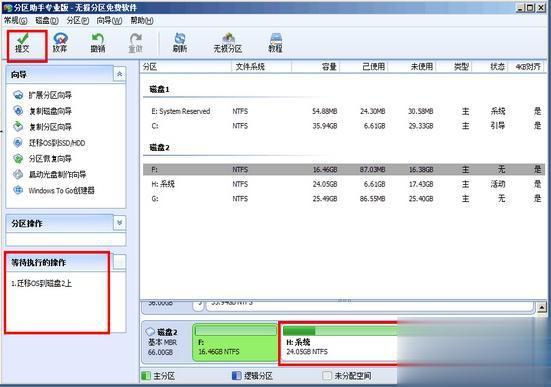Open the 磁盘(D) menu
The height and width of the screenshot is (387, 551).
(47, 21)
